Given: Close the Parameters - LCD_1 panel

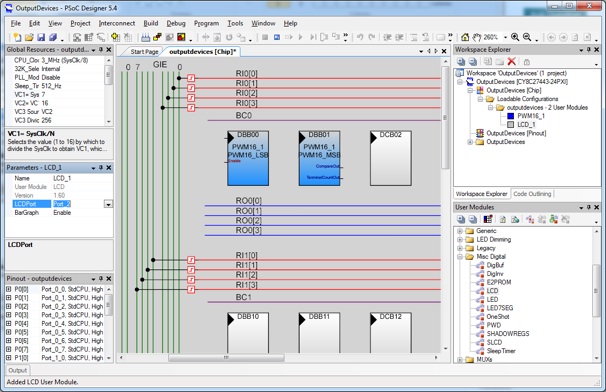Looking at the screenshot, I should [x=109, y=168].
